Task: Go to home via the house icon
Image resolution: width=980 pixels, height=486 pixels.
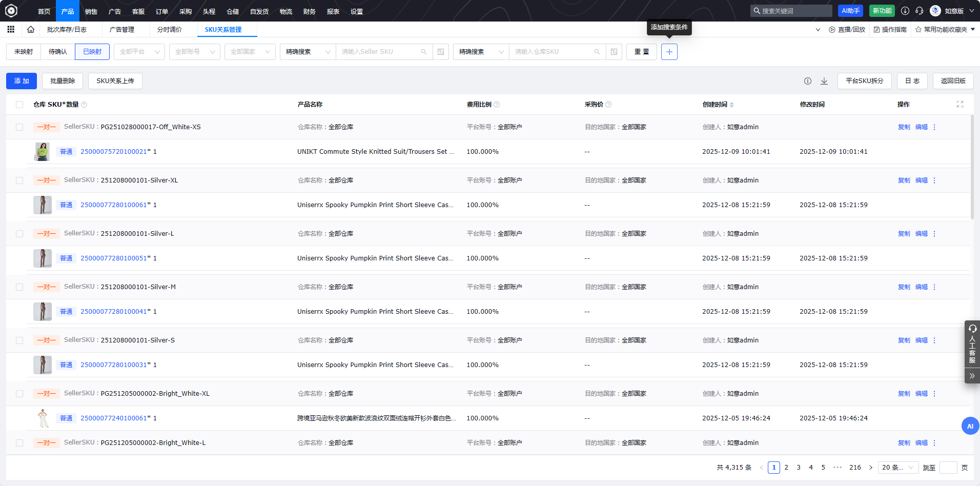Action: (x=31, y=30)
